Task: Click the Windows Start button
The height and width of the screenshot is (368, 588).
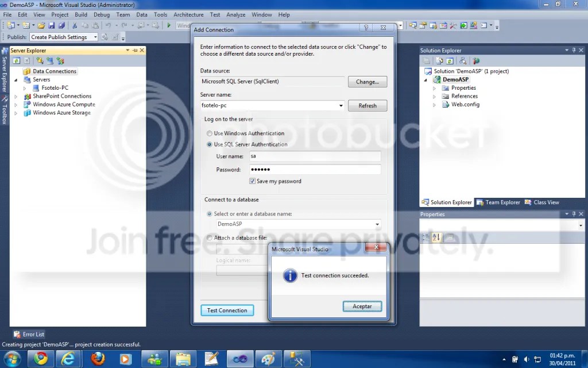Action: pyautogui.click(x=12, y=359)
